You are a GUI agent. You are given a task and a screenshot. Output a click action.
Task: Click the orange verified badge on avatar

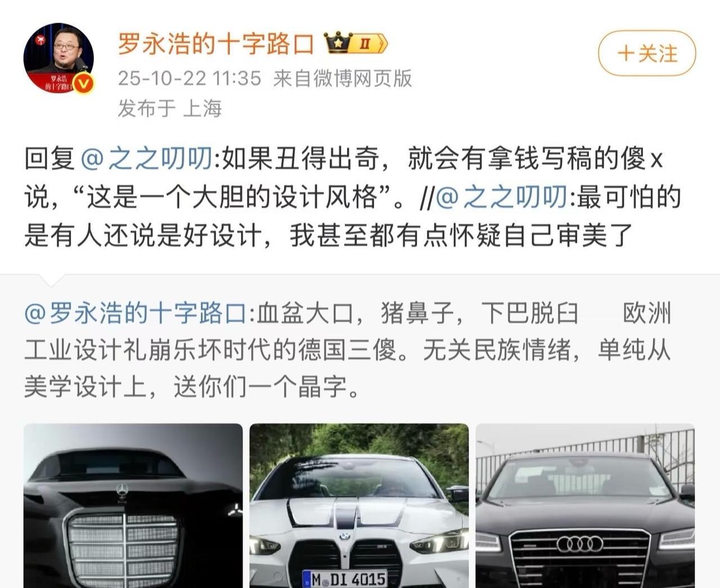84,84
